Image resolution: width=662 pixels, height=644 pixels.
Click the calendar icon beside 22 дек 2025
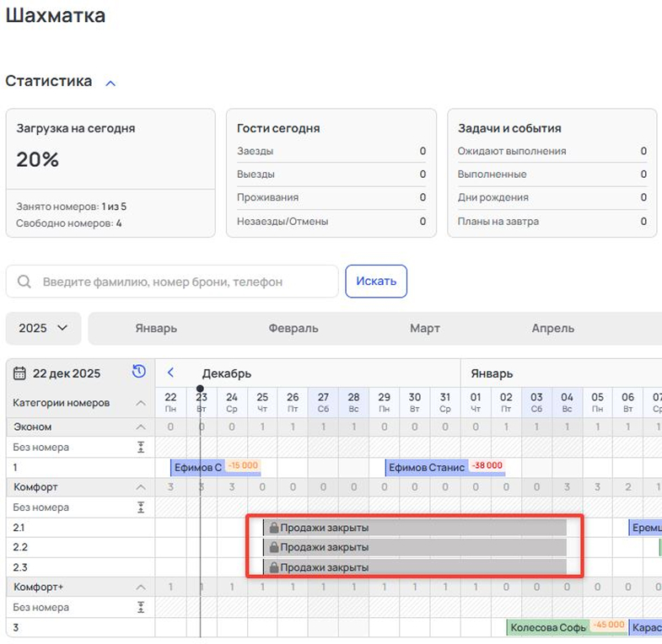(x=21, y=373)
